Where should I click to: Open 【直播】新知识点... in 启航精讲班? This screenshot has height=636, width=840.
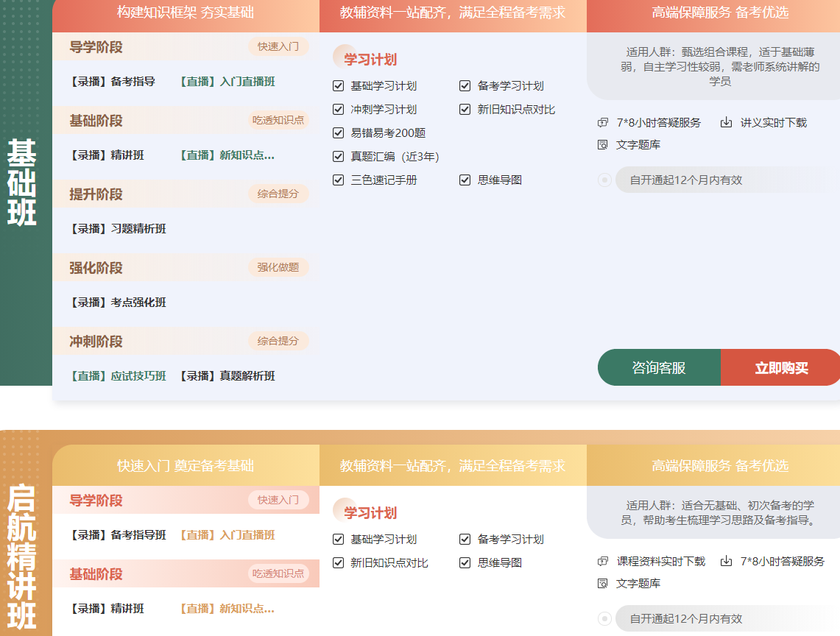[227, 609]
